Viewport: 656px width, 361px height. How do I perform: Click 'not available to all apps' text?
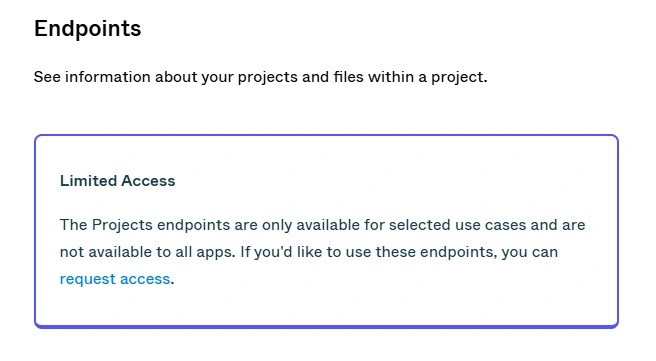click(x=148, y=252)
